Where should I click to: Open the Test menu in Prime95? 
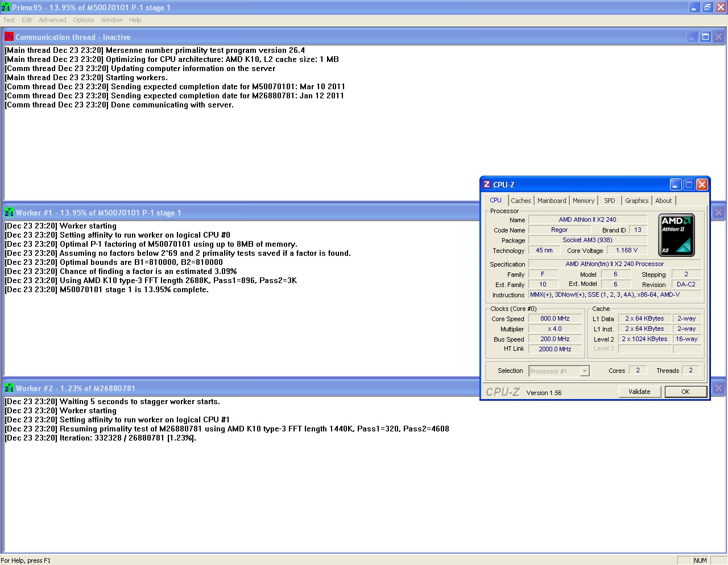9,20
